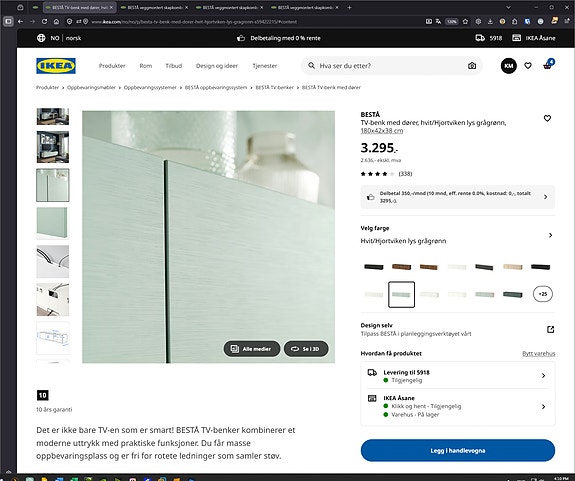
Task: Click the translate page icon
Action: pos(438,22)
